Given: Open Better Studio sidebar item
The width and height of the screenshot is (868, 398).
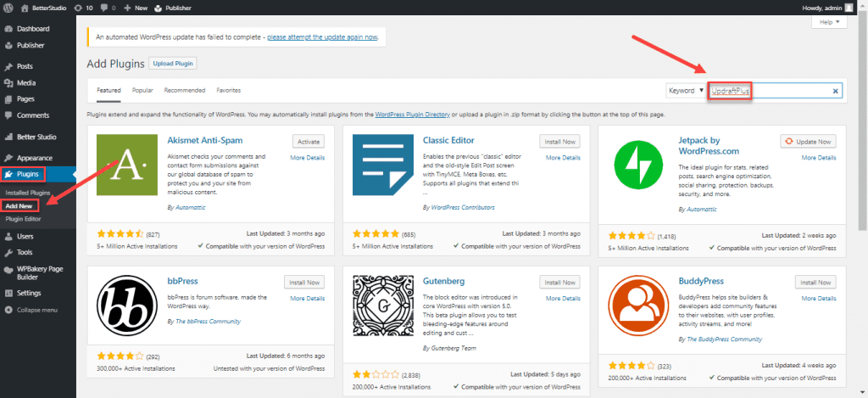Looking at the screenshot, I should (36, 137).
